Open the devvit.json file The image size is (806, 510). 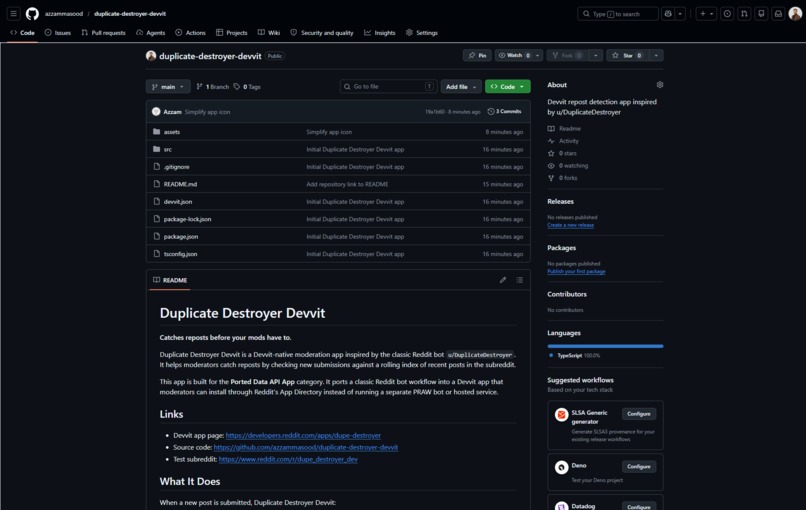178,202
